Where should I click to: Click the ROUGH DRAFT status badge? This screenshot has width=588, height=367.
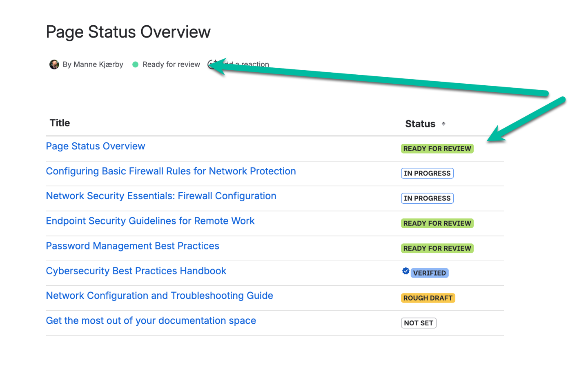click(428, 298)
